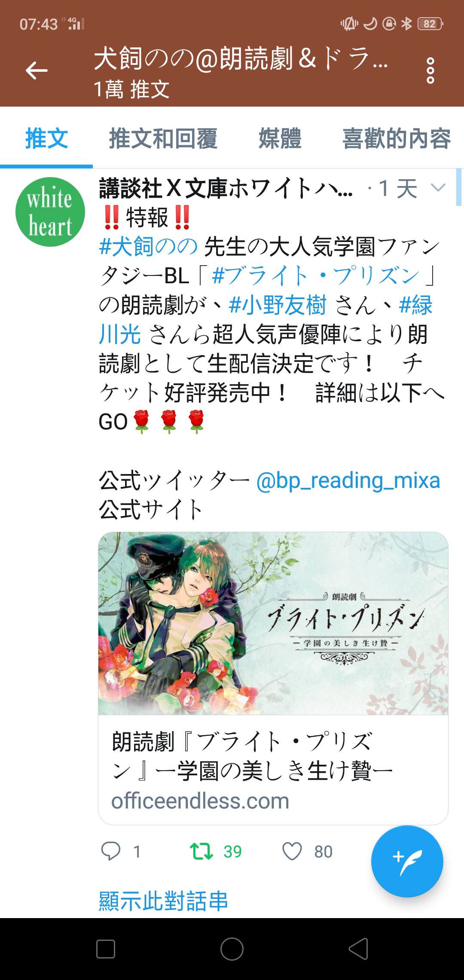
Task: Compose new tweet with floating feather button
Action: pyautogui.click(x=407, y=861)
